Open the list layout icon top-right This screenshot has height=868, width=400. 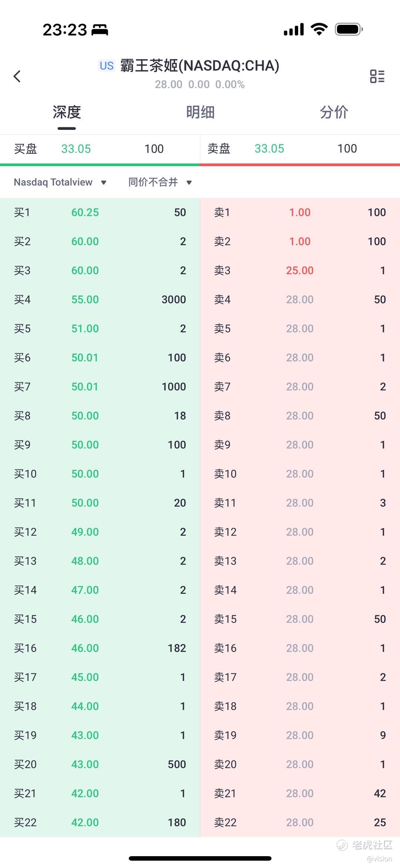coord(377,77)
